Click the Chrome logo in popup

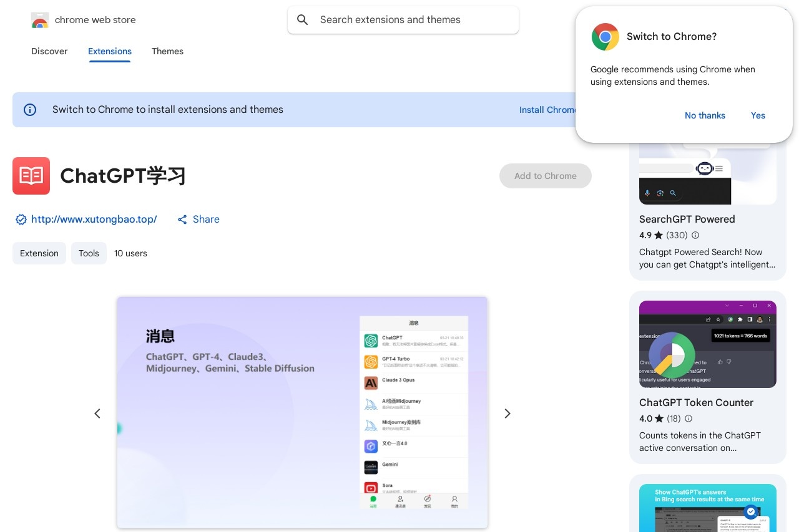[605, 37]
